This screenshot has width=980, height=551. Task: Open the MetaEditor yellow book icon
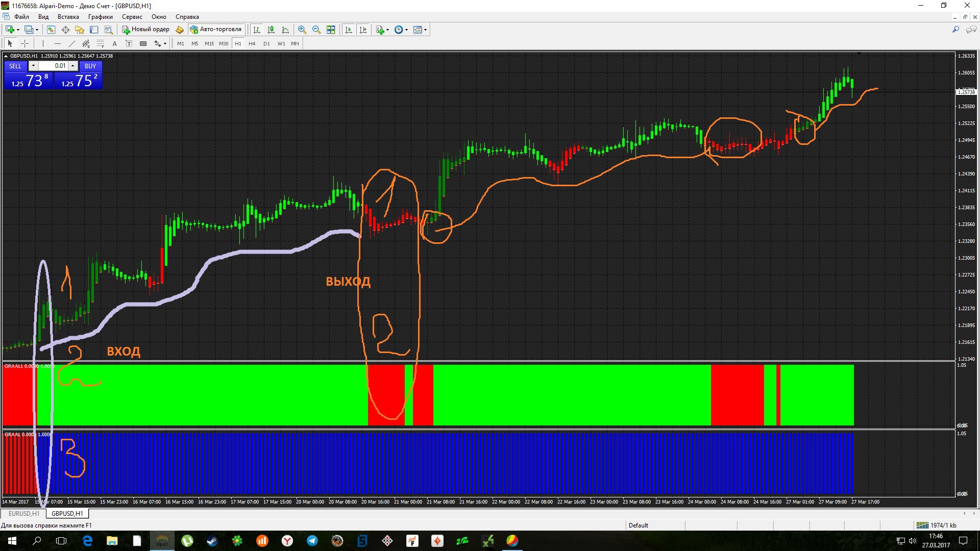pyautogui.click(x=180, y=30)
